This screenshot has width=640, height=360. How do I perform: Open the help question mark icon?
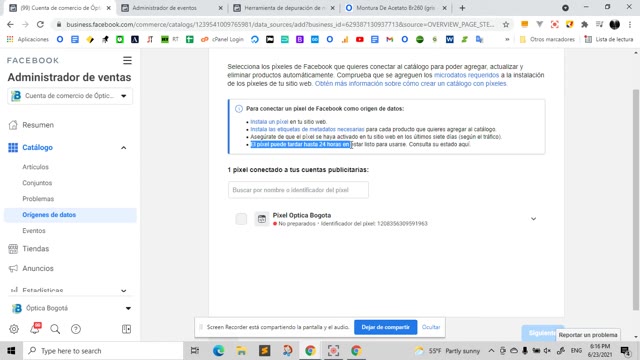click(76, 329)
